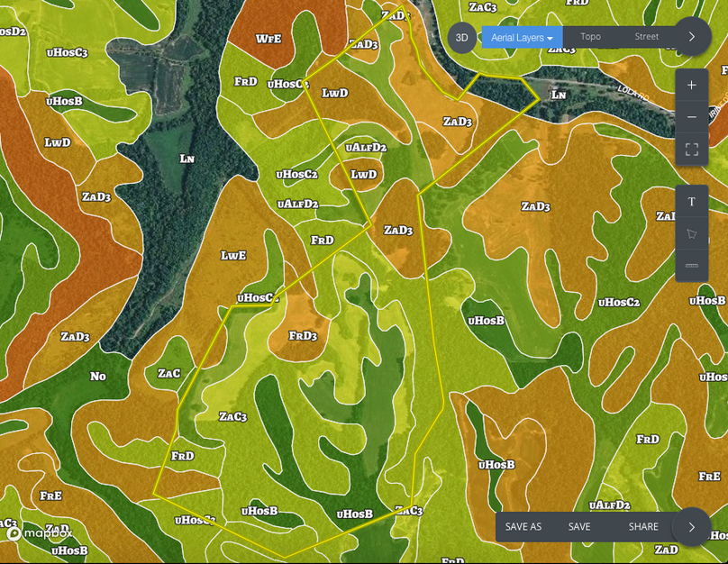
Task: Collapse the save bar with arrow
Action: point(692,527)
